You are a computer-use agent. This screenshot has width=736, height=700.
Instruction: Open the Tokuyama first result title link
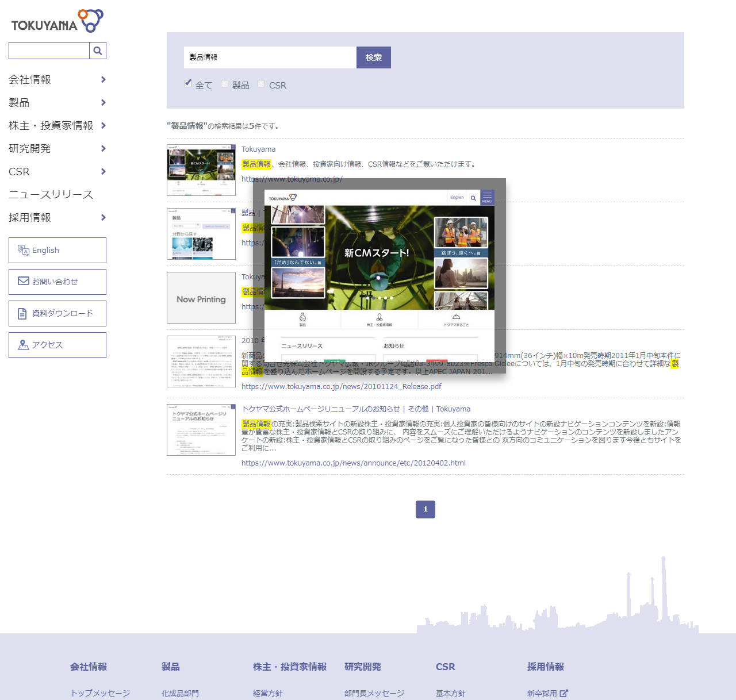[x=258, y=149]
